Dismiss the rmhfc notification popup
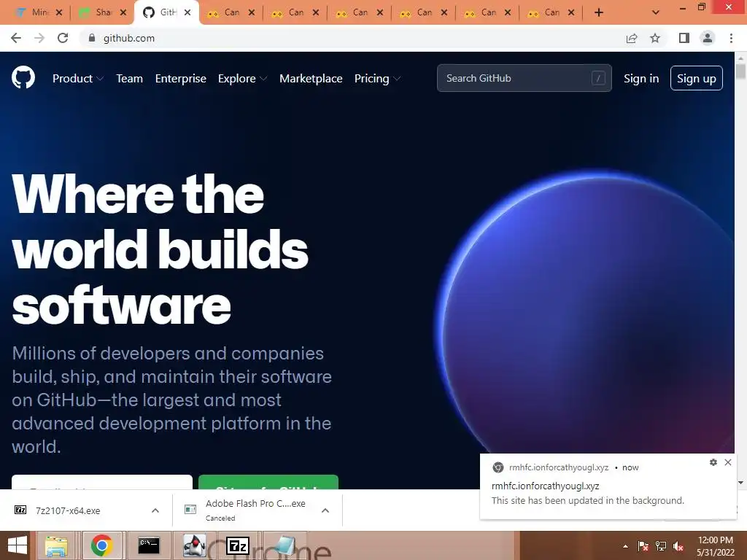This screenshot has width=747, height=560. 728,462
